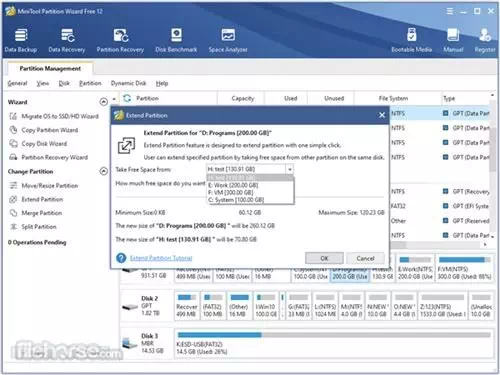Open the Partition menu
Image resolution: width=500 pixels, height=375 pixels.
coord(90,83)
